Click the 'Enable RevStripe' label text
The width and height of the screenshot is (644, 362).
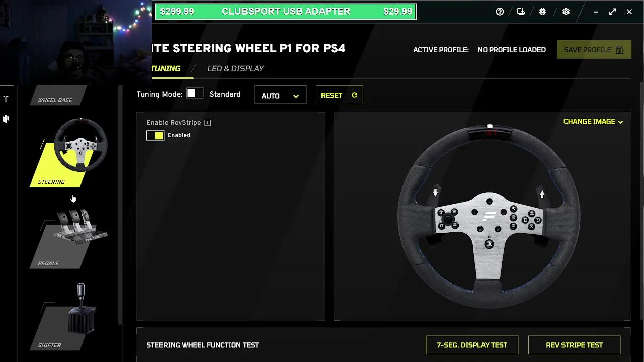pyautogui.click(x=174, y=123)
